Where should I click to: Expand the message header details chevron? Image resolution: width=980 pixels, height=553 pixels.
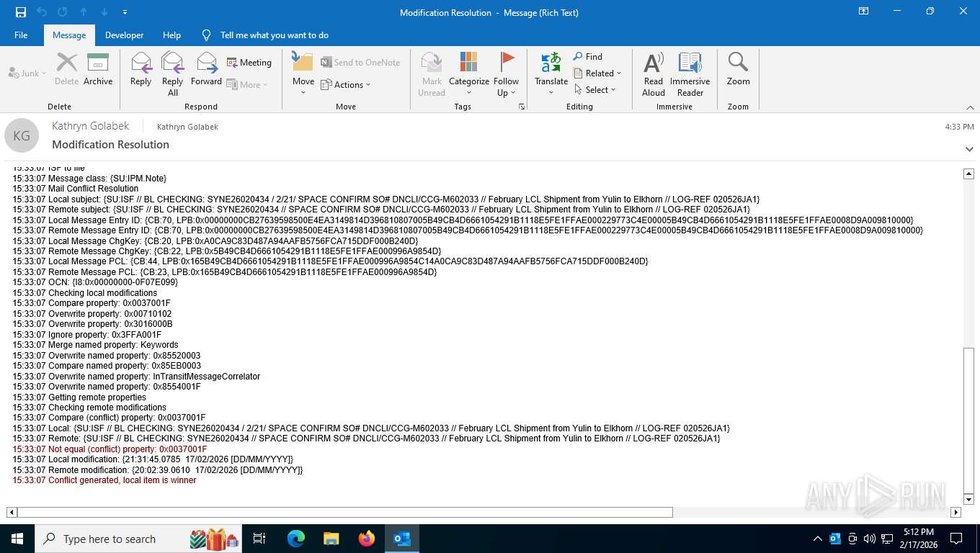click(x=969, y=149)
